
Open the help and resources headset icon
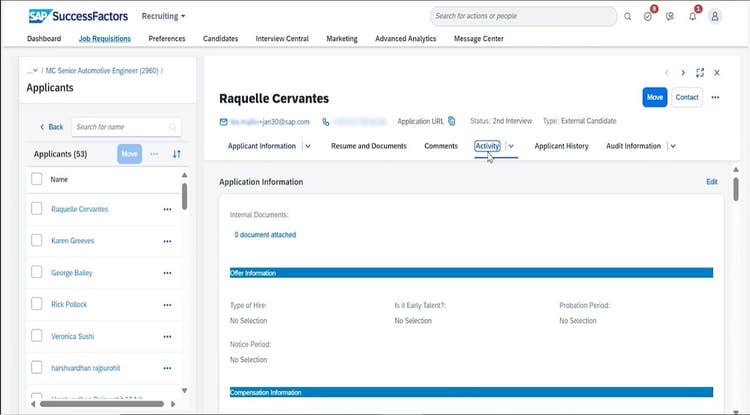click(x=670, y=16)
